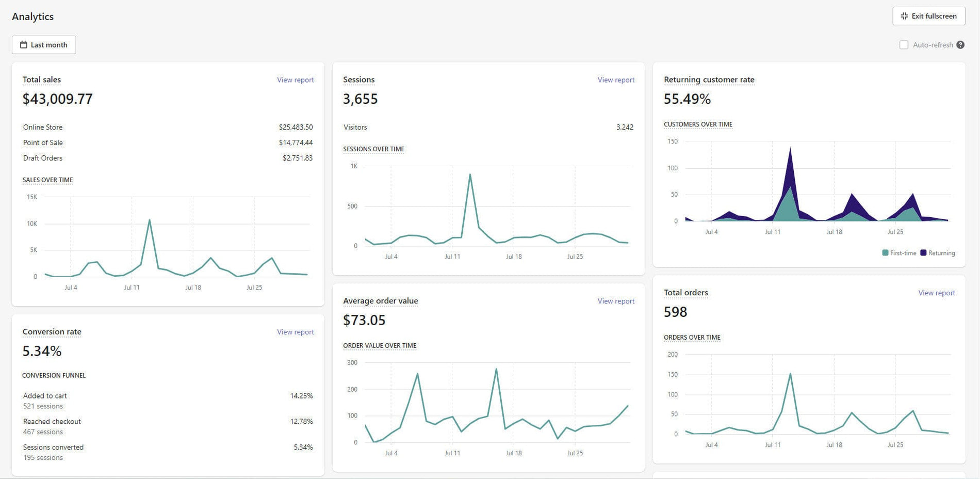
Task: Click the Exit fullscreen arrows icon
Action: (904, 16)
